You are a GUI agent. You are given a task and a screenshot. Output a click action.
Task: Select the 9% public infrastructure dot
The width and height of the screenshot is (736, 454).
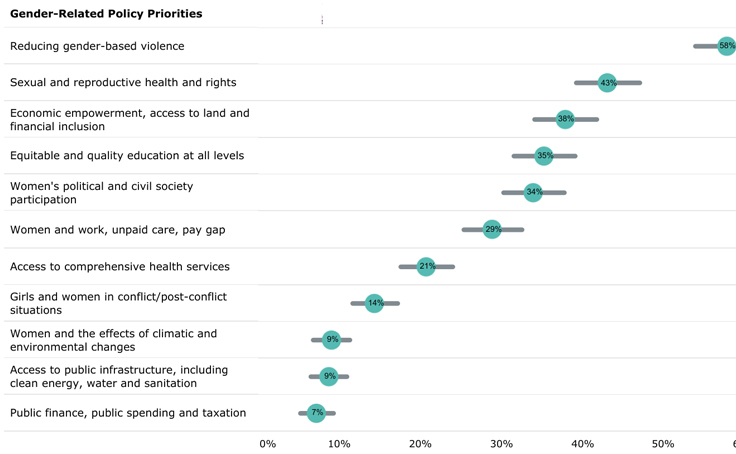(x=329, y=376)
